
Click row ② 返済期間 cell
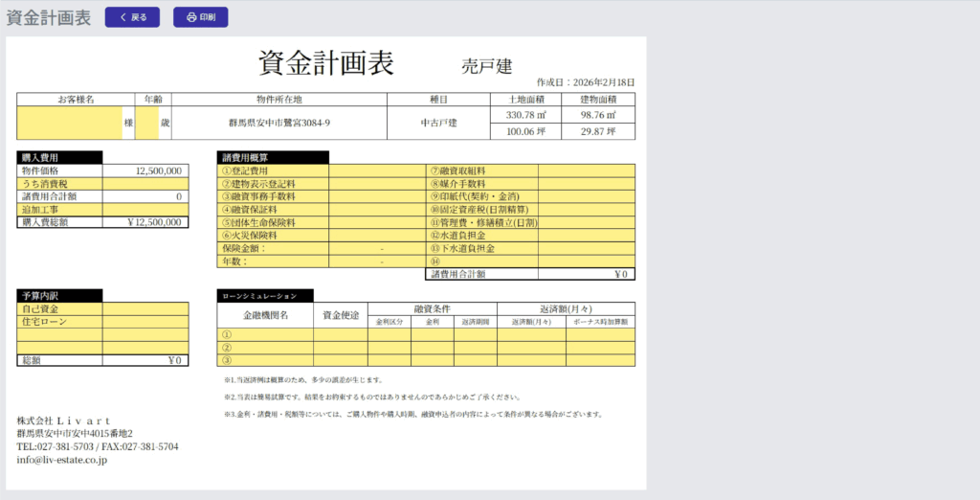pyautogui.click(x=475, y=348)
